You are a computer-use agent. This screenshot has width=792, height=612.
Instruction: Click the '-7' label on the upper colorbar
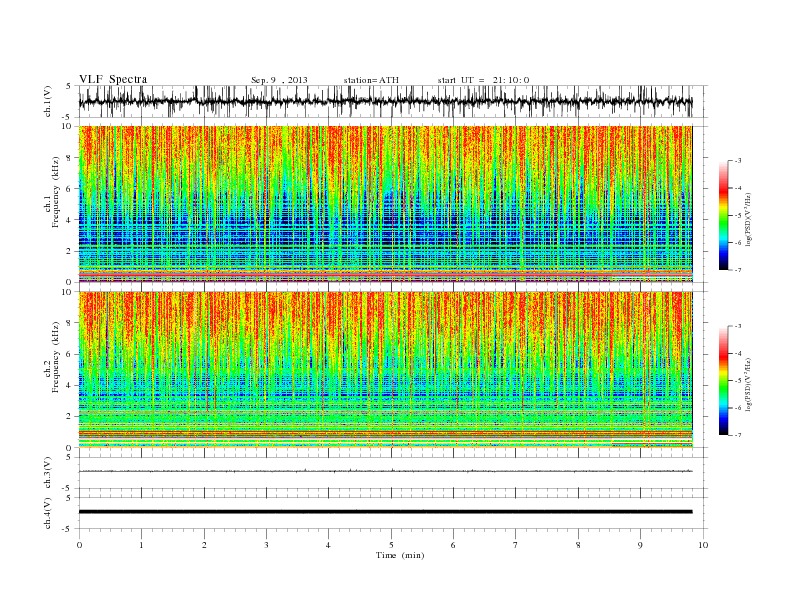737,270
